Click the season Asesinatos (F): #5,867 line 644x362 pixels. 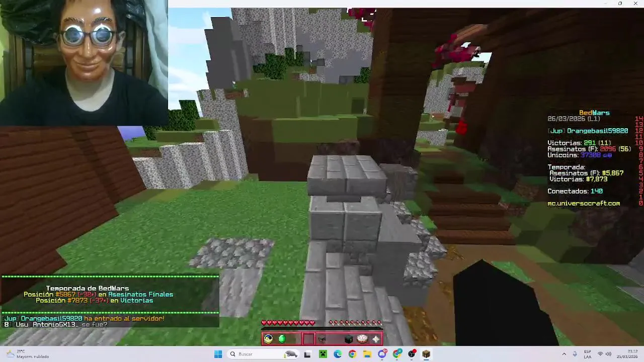(586, 173)
